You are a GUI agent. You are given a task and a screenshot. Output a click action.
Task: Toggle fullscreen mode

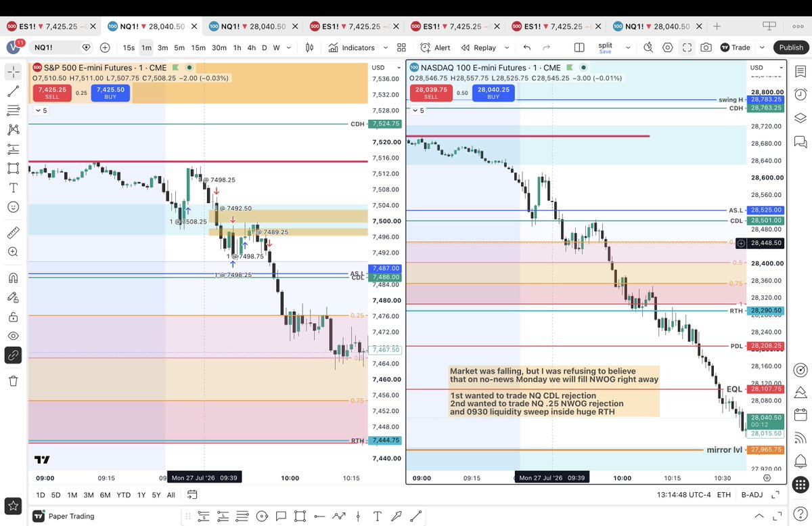pos(687,47)
